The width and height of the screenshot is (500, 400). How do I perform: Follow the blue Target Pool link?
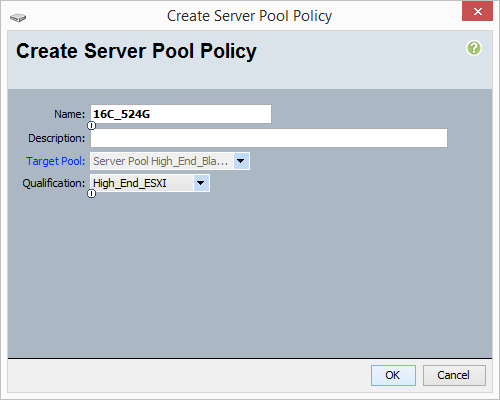click(56, 161)
